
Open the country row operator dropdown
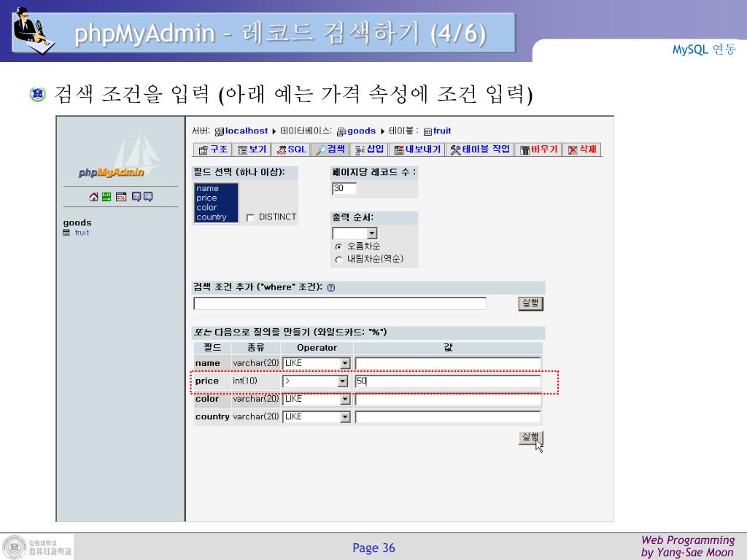317,417
